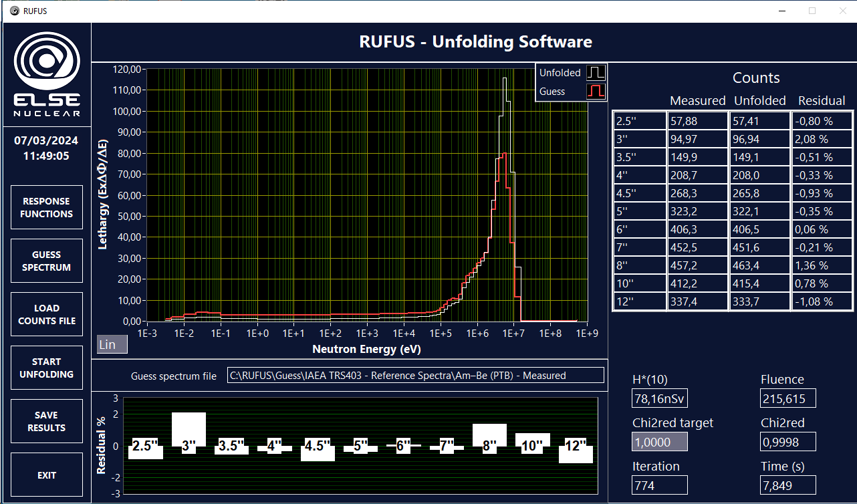The image size is (857, 504).
Task: Open the Response Functions panel
Action: click(47, 208)
